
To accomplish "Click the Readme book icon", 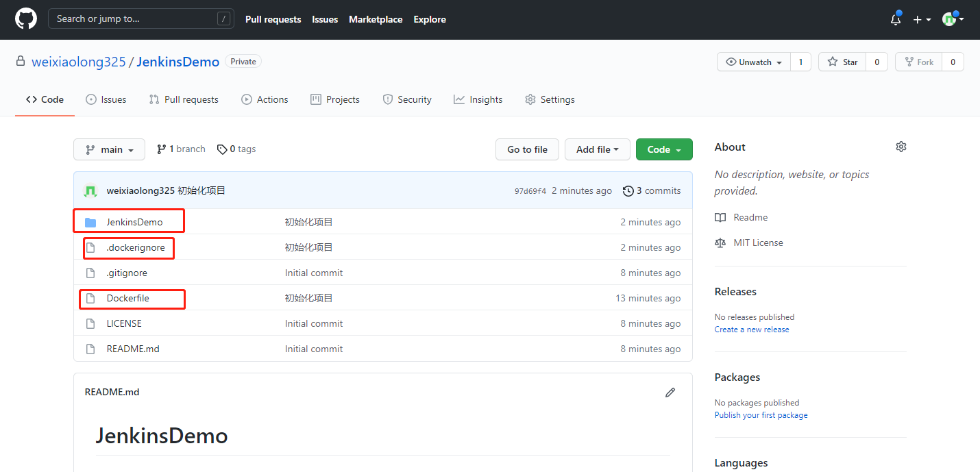I will tap(720, 217).
